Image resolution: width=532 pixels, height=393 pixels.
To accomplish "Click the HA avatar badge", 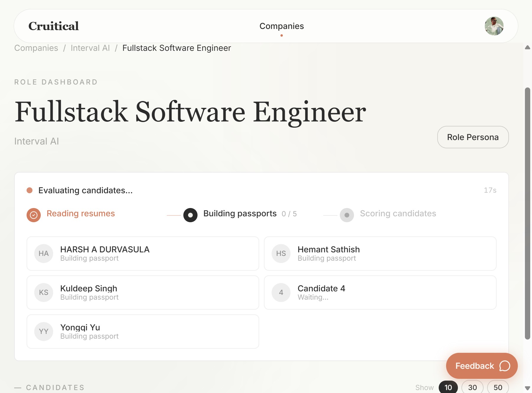I will [44, 254].
